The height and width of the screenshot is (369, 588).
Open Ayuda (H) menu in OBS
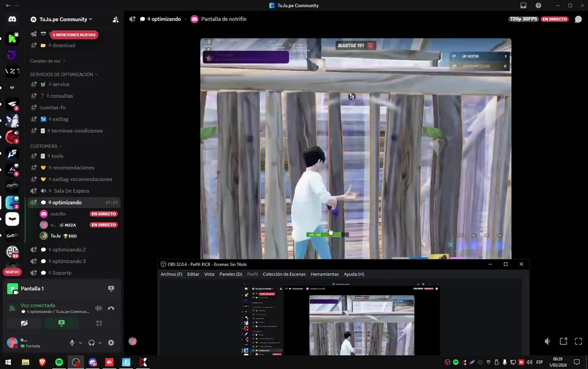tap(354, 274)
